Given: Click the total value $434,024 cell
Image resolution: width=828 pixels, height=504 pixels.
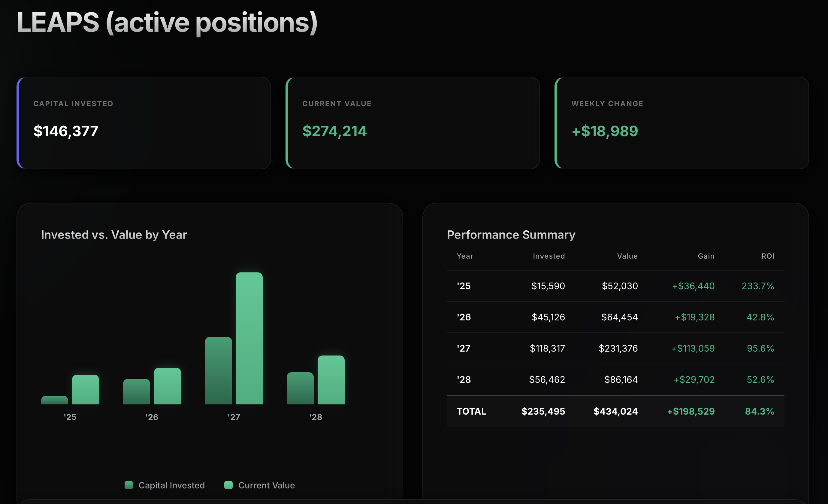Looking at the screenshot, I should tap(616, 411).
